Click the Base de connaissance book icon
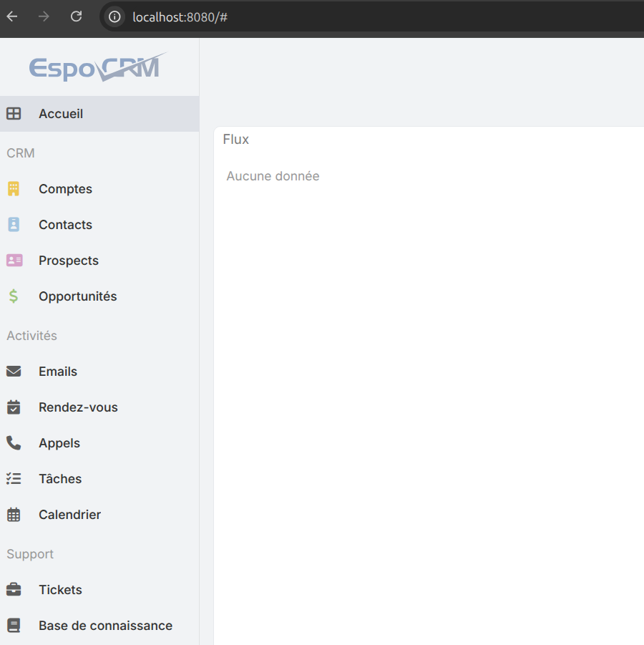 (14, 626)
